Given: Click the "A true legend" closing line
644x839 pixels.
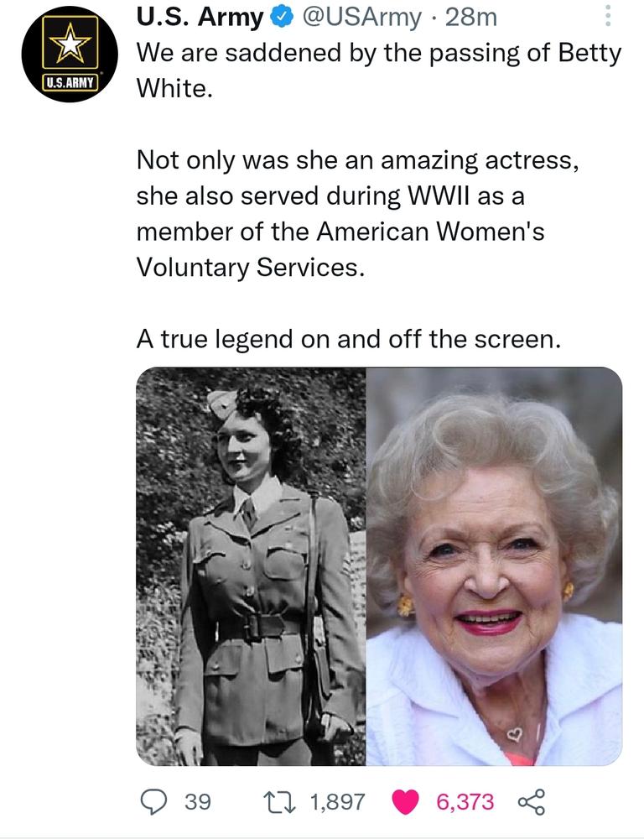Looking at the screenshot, I should 346,339.
